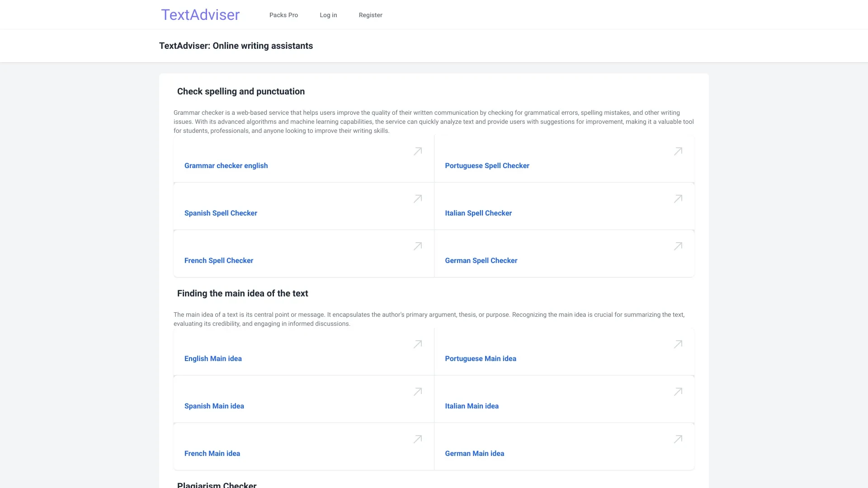Open Grammar checker english
This screenshot has height=488, width=868.
click(x=226, y=165)
